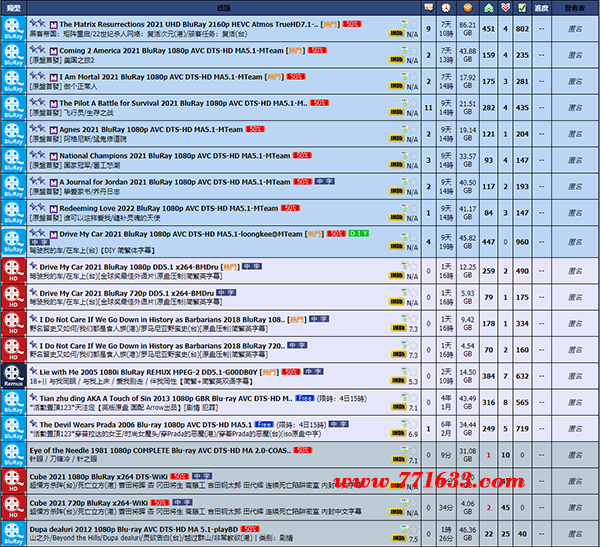Sort by seeders green up-arrow icon
The height and width of the screenshot is (547, 600).
pos(488,8)
